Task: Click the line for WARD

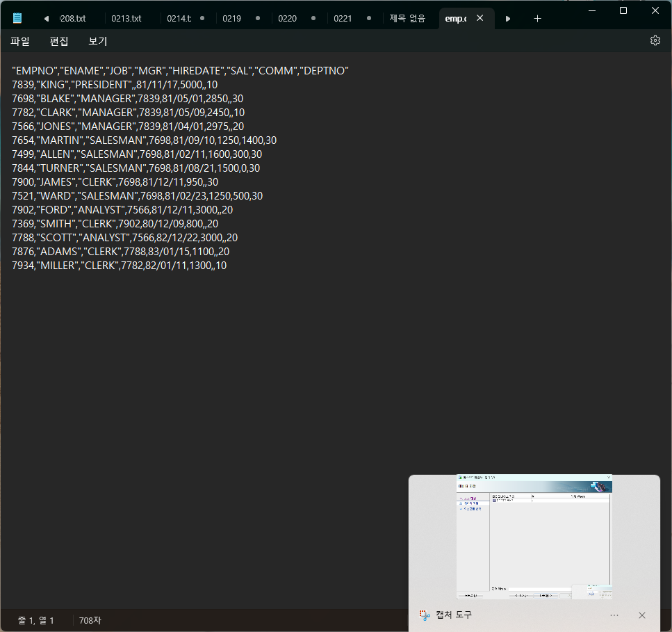Action: click(138, 196)
